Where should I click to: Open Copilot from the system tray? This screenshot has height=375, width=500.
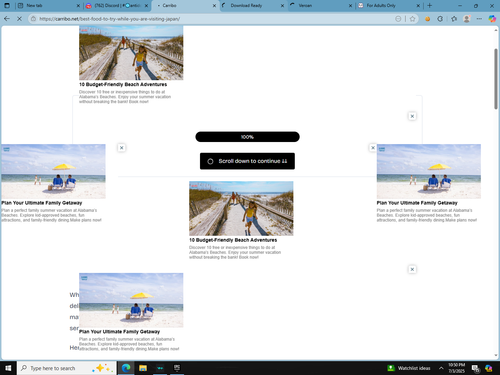coord(489,368)
